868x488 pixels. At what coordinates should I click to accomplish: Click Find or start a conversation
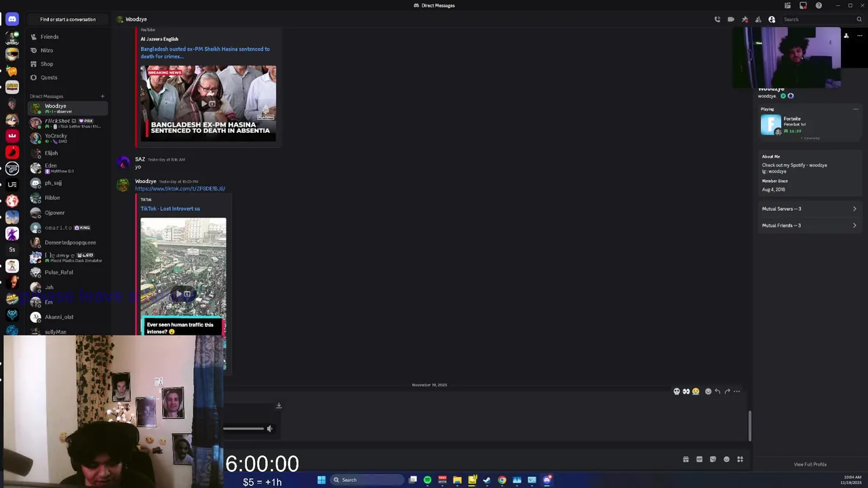click(68, 19)
